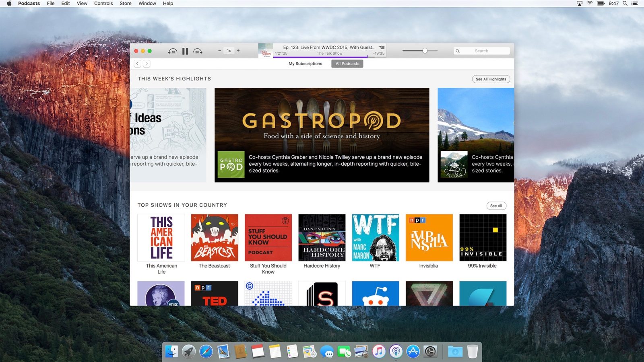
Task: Click See All for top shows
Action: click(496, 206)
